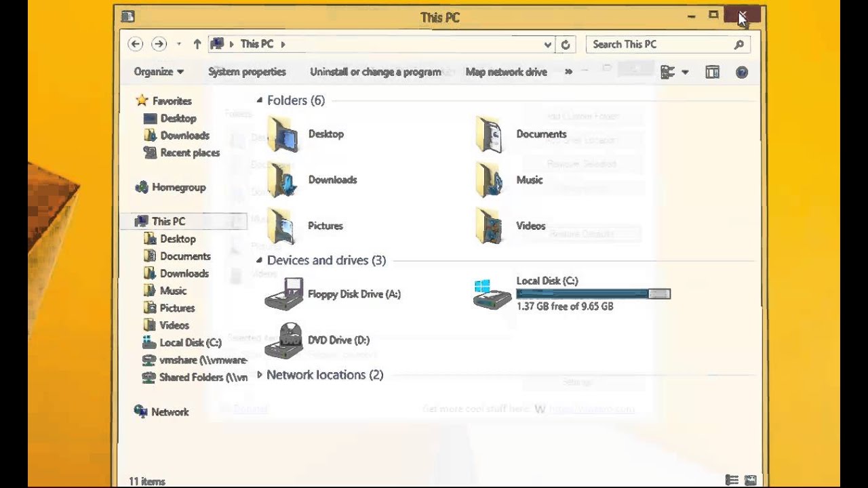
Task: Open the address bar history dropdown
Action: (x=547, y=45)
